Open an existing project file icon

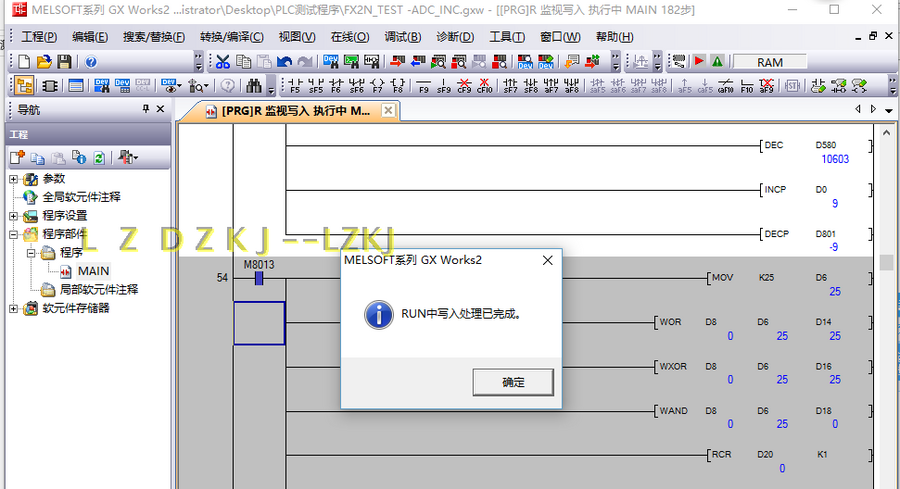[44, 61]
